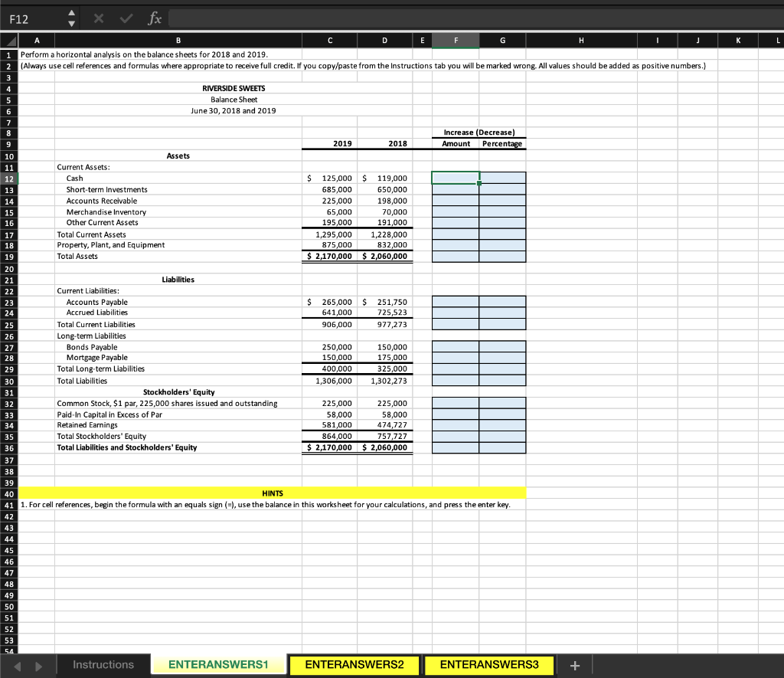Select the Cash amount cell showing 125,000
784x678 pixels.
(x=329, y=178)
